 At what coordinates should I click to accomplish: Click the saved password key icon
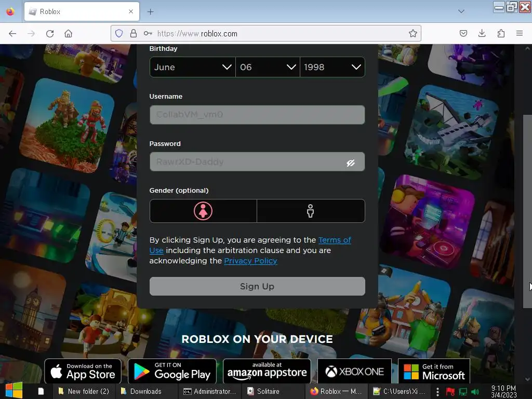[x=148, y=33]
